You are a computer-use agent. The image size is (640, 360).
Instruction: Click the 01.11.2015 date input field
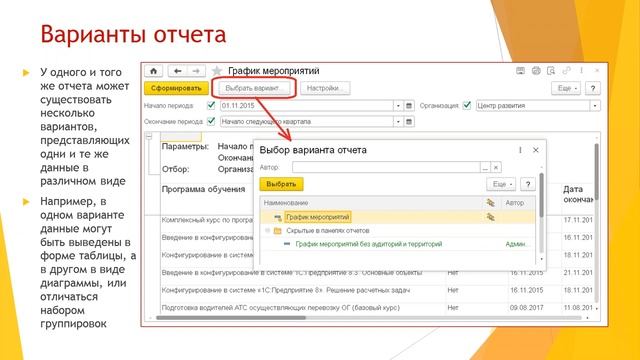coord(307,106)
